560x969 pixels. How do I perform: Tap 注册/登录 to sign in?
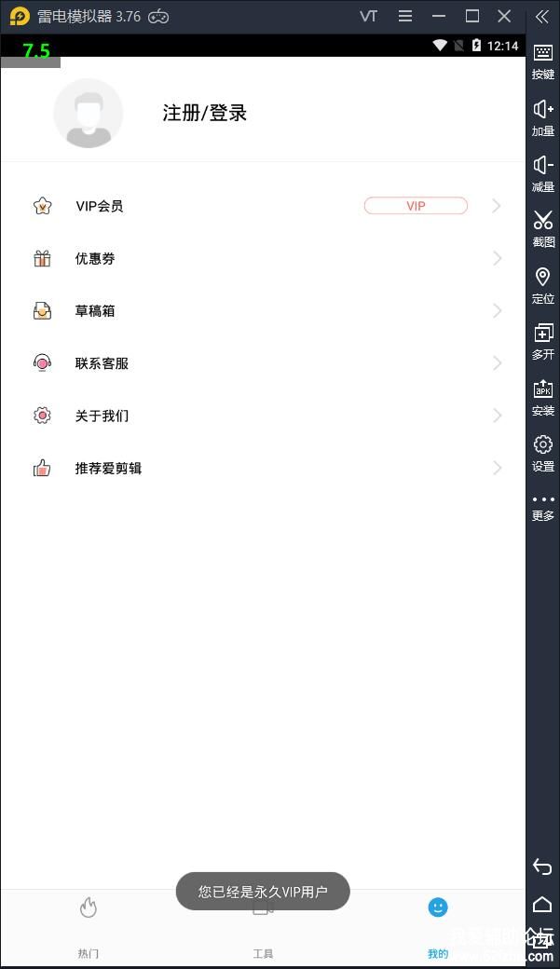(205, 113)
